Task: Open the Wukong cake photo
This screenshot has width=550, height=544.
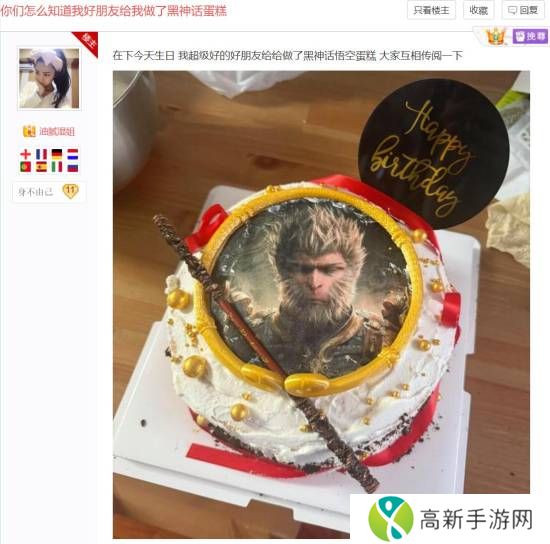Action: click(x=321, y=304)
